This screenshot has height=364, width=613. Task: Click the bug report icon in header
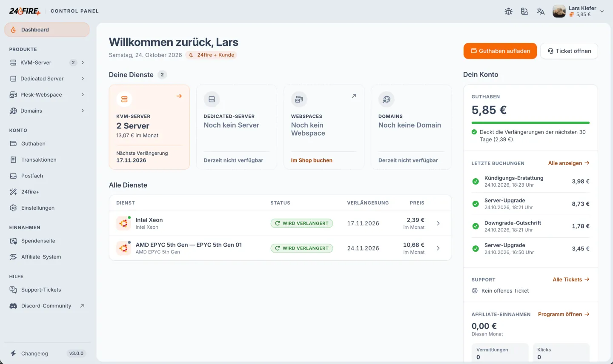pos(508,11)
